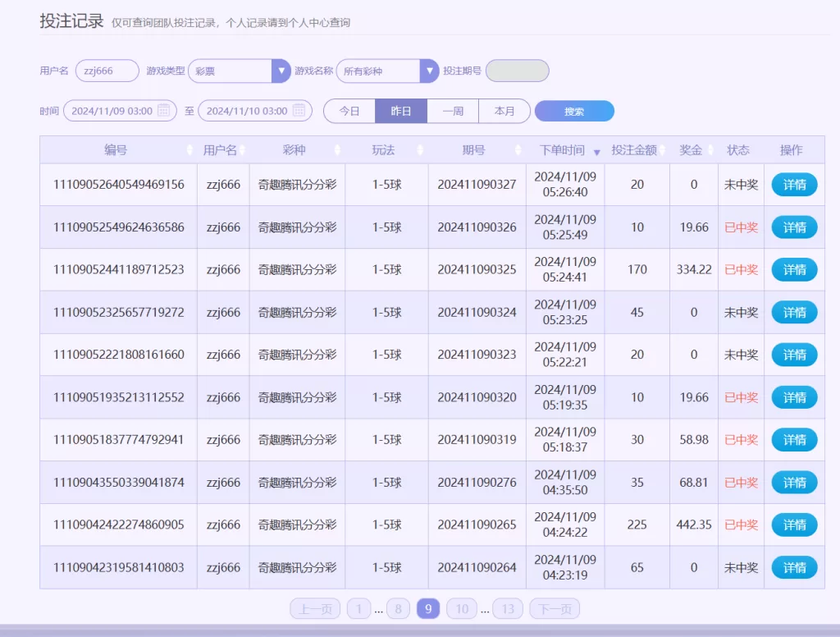Click the bet amount 225 cell

click(x=637, y=525)
